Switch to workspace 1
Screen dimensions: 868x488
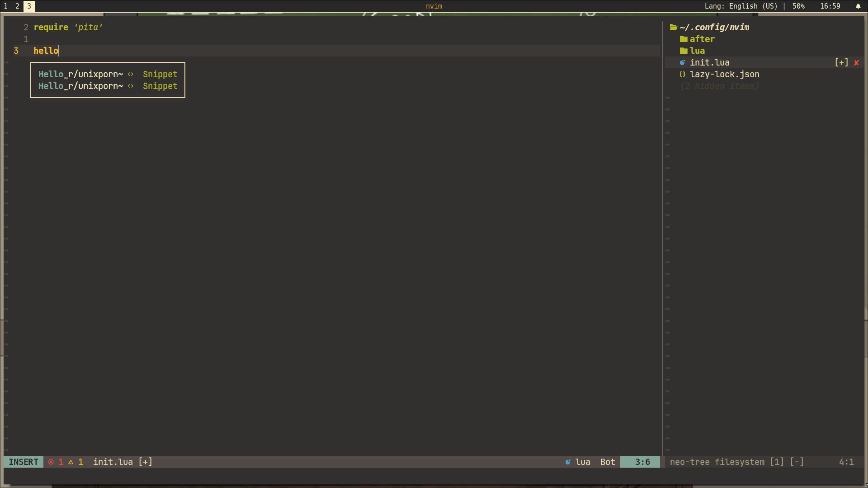pos(6,6)
